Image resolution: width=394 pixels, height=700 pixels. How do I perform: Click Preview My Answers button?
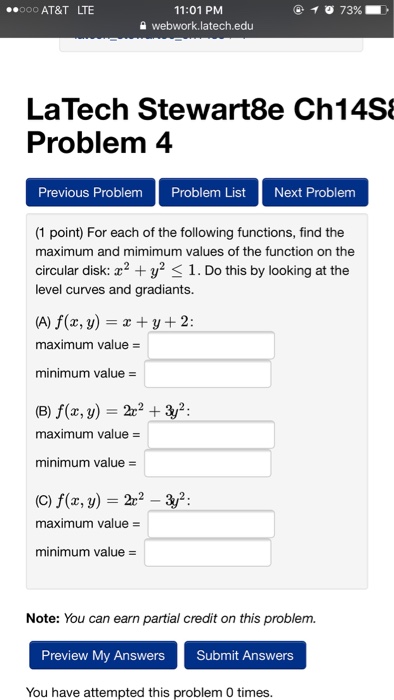[103, 655]
